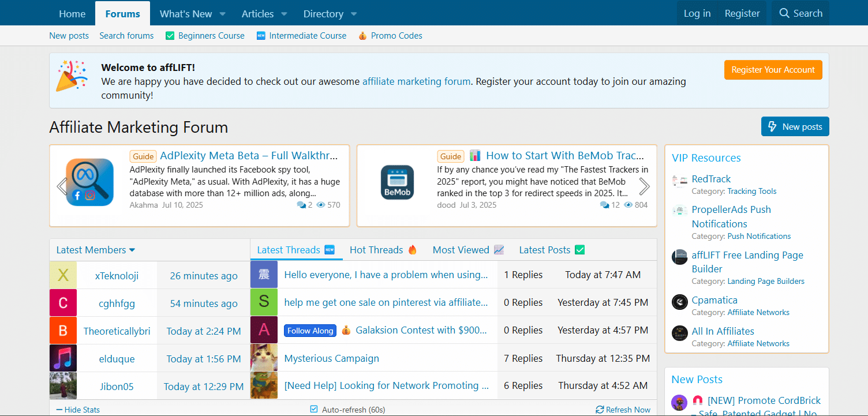Open the Promo Codes link
This screenshot has width=868, height=416.
pos(390,36)
